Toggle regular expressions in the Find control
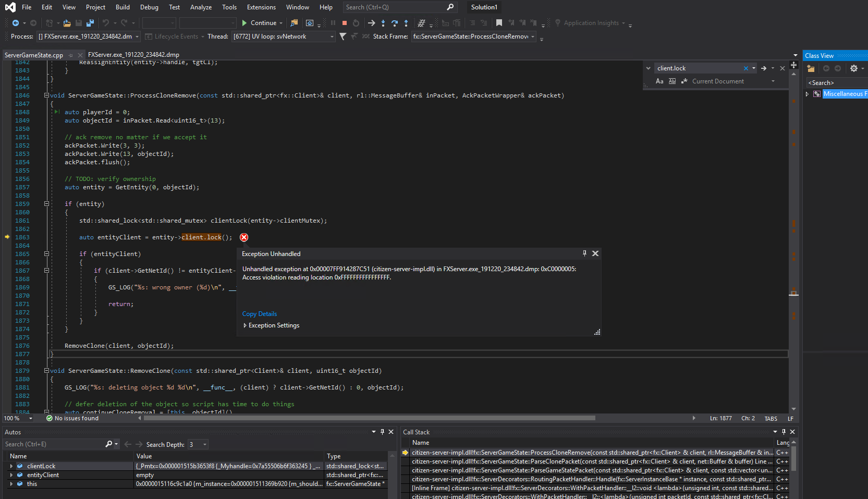 click(684, 81)
